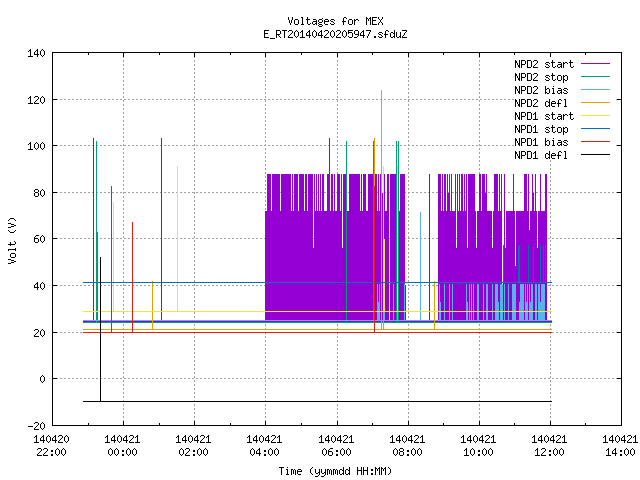Click the black NPD1 defl baseline at -10 V
Viewport: 640px width, 480px height.
(x=317, y=401)
